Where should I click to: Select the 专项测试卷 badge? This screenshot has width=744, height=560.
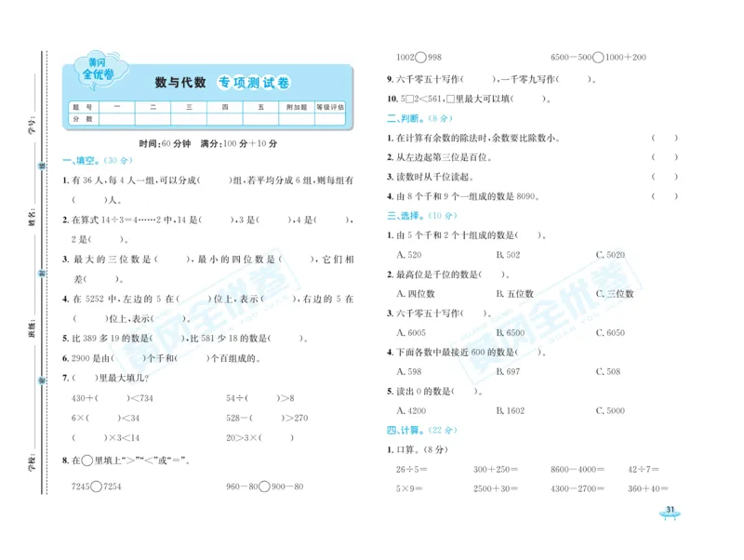[254, 81]
